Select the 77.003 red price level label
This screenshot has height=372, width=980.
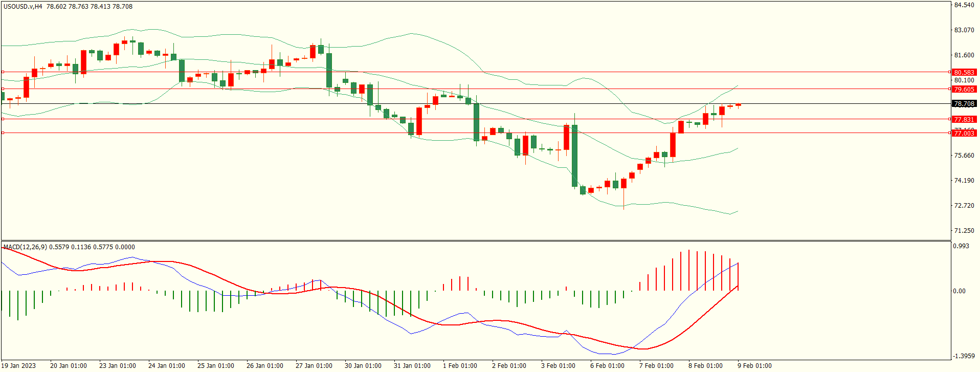pyautogui.click(x=964, y=134)
